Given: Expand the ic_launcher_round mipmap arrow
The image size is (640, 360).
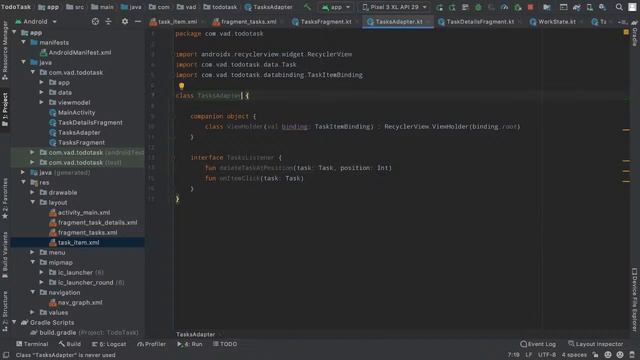Looking at the screenshot, I should [x=42, y=282].
